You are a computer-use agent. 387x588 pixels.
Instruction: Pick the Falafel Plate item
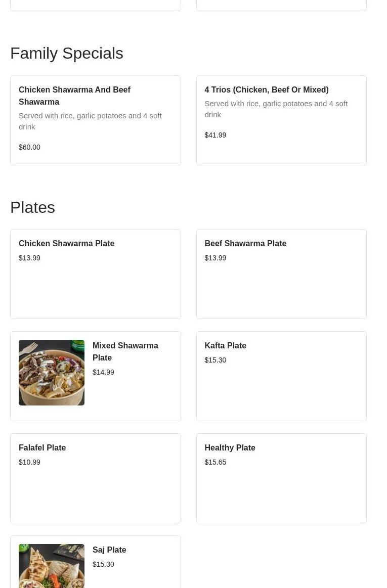(x=42, y=448)
